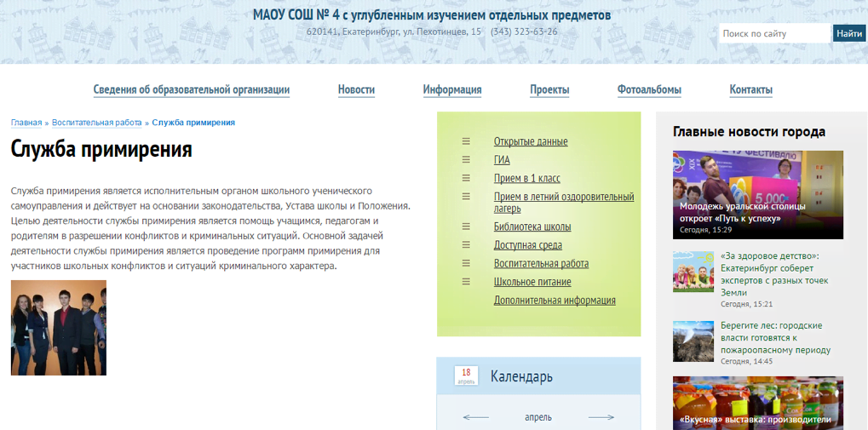
Task: Go to previous month in calendar
Action: 475,417
